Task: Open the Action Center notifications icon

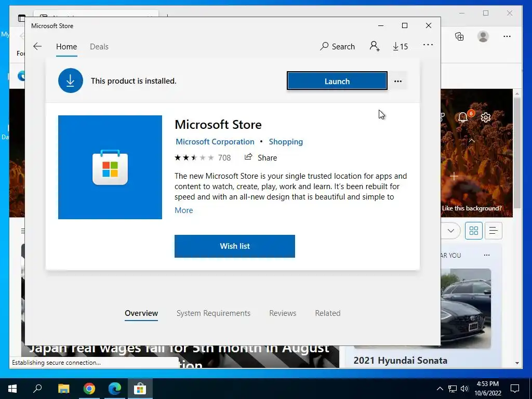Action: (x=515, y=389)
